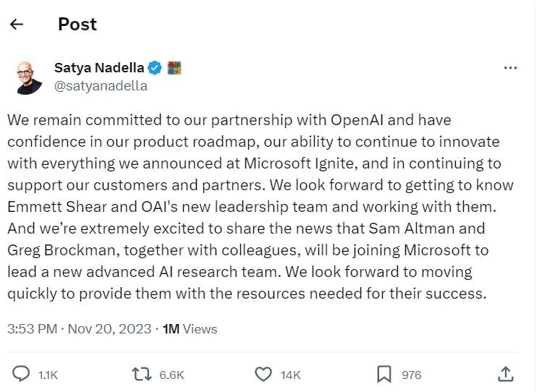Click the 1.1K reply count
The width and height of the screenshot is (560, 392).
point(48,375)
